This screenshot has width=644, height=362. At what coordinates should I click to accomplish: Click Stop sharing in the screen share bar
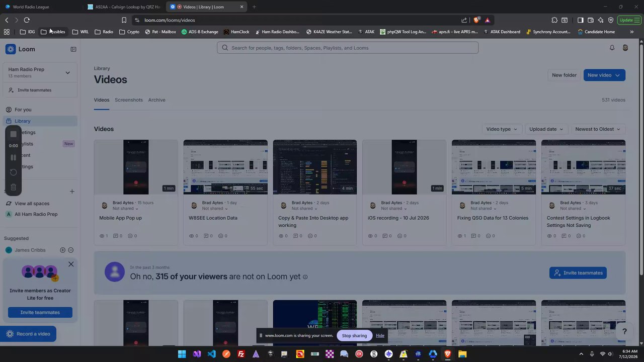[x=354, y=335]
